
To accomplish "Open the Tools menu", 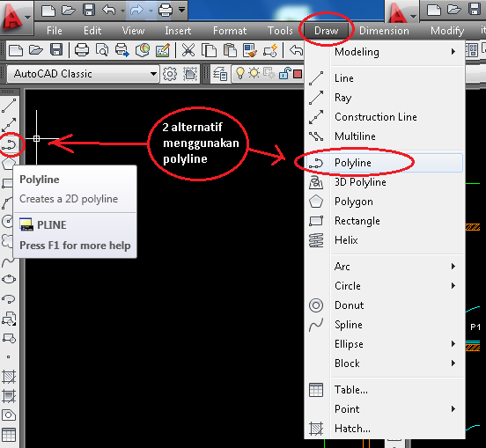I will coord(280,31).
